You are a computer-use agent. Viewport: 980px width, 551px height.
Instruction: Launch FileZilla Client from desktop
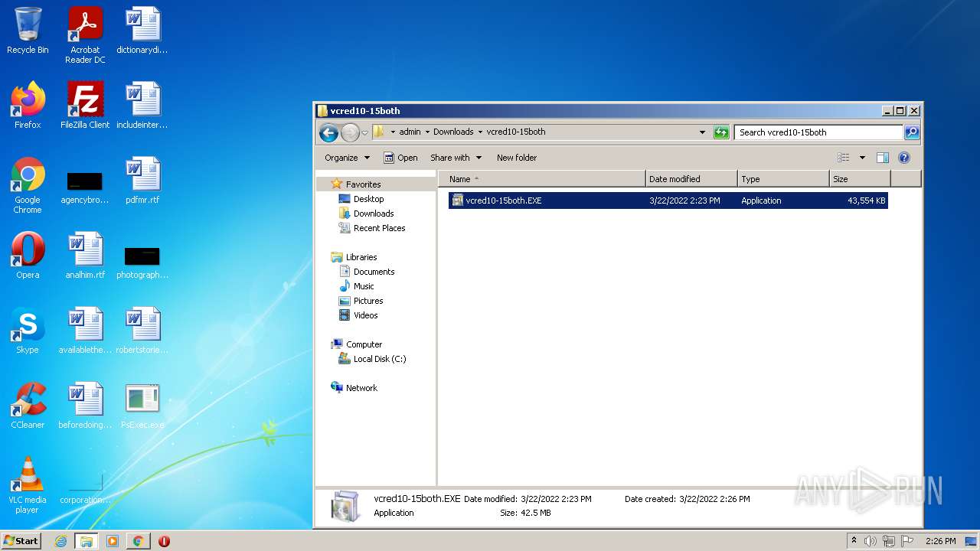pos(85,106)
